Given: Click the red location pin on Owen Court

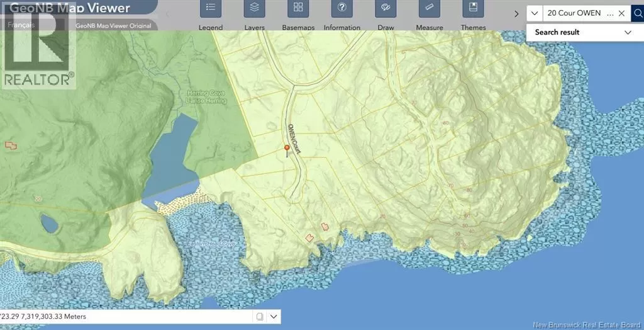Looking at the screenshot, I should (287, 149).
